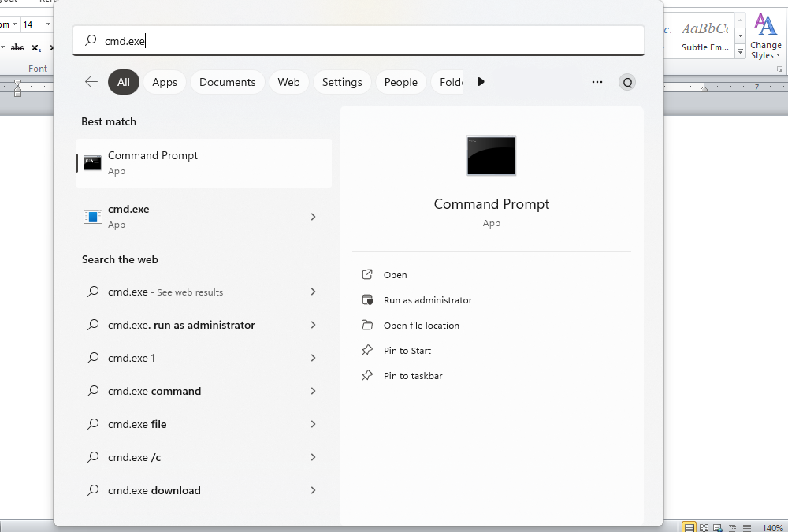The image size is (788, 532).
Task: Switch to Full Screen Reading view
Action: tap(704, 527)
